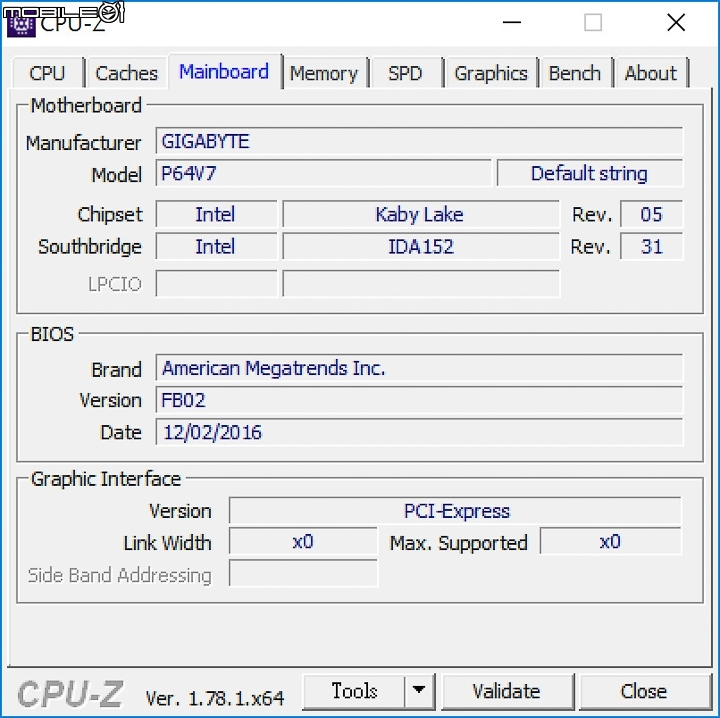Image resolution: width=720 pixels, height=718 pixels.
Task: Click the Max. Supported x0 field
Action: [x=611, y=542]
